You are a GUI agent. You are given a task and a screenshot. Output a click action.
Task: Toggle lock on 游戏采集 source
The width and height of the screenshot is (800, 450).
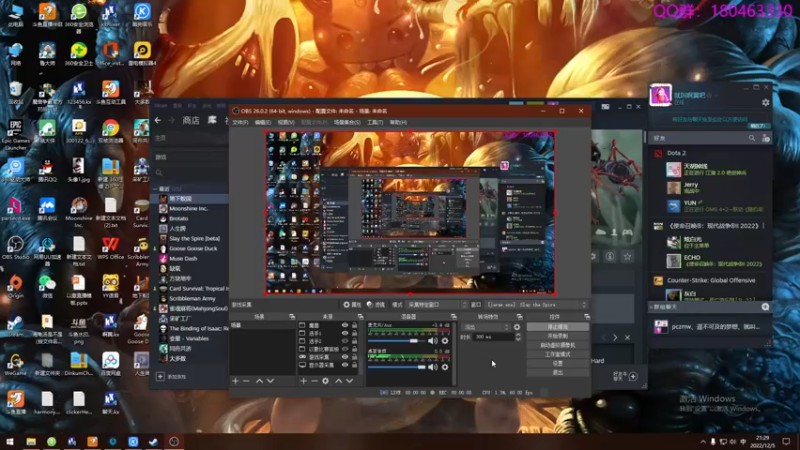pos(355,357)
